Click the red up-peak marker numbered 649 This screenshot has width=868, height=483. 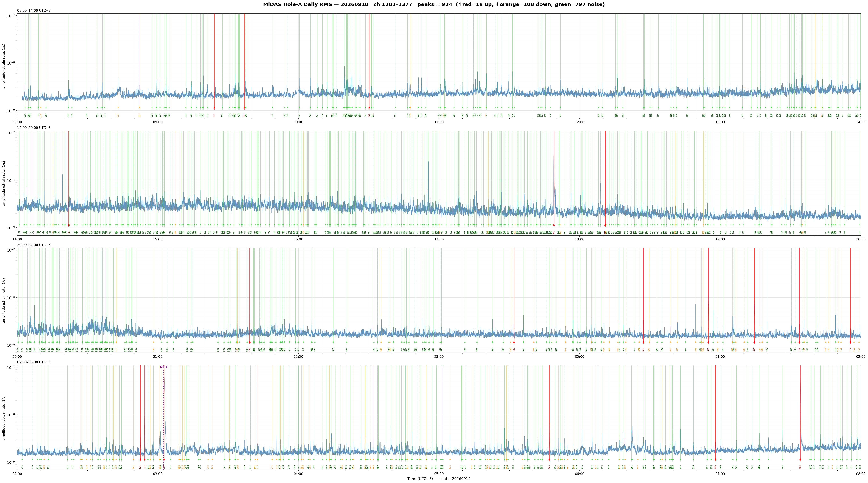click(514, 342)
